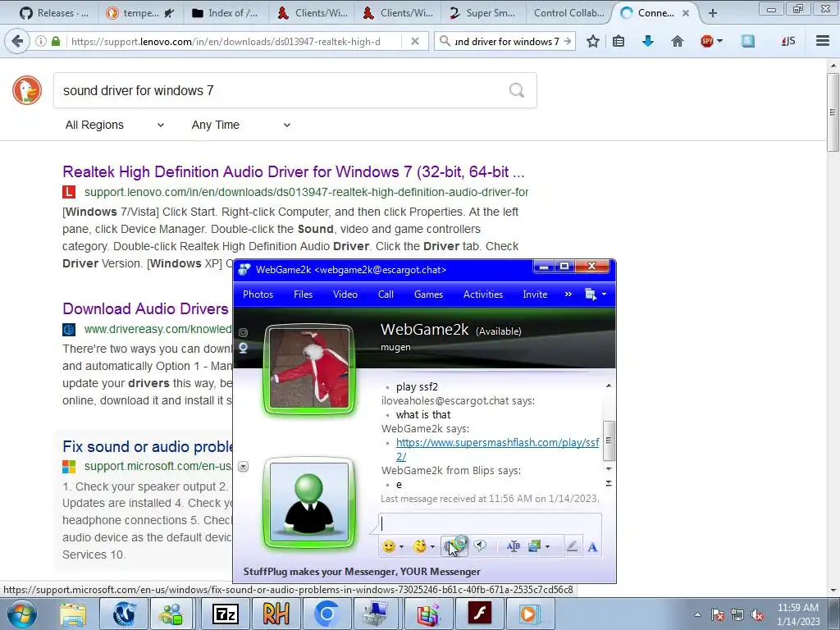Click the browser search bar go arrow
This screenshot has height=630, width=840.
568,41
